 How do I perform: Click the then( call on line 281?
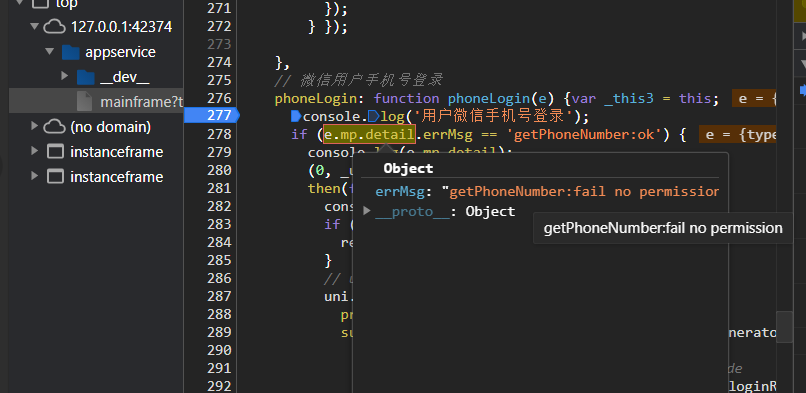329,188
